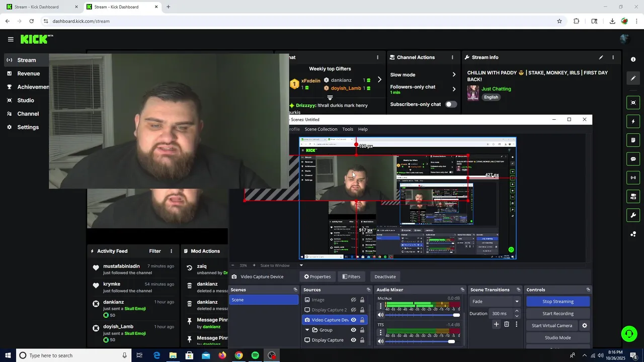The image size is (644, 362).
Task: Open Virtual Camera settings gear in OBS
Action: 585,326
